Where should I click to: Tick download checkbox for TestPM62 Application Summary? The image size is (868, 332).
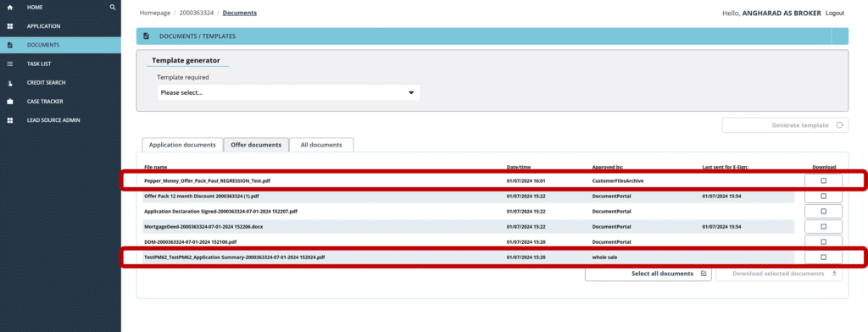click(x=823, y=257)
